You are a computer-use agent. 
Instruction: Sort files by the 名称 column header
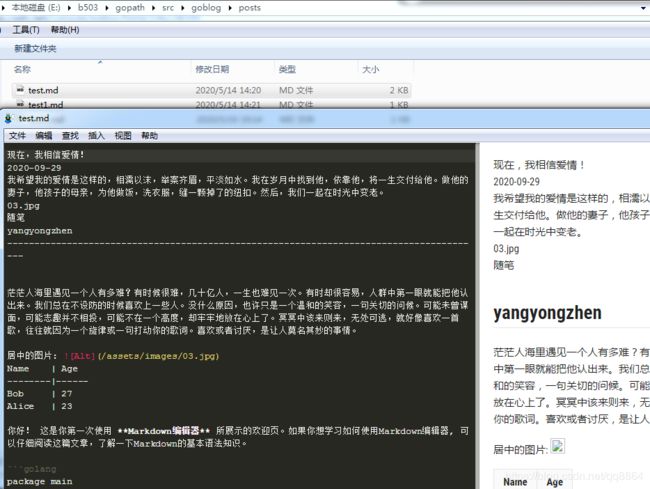22,69
